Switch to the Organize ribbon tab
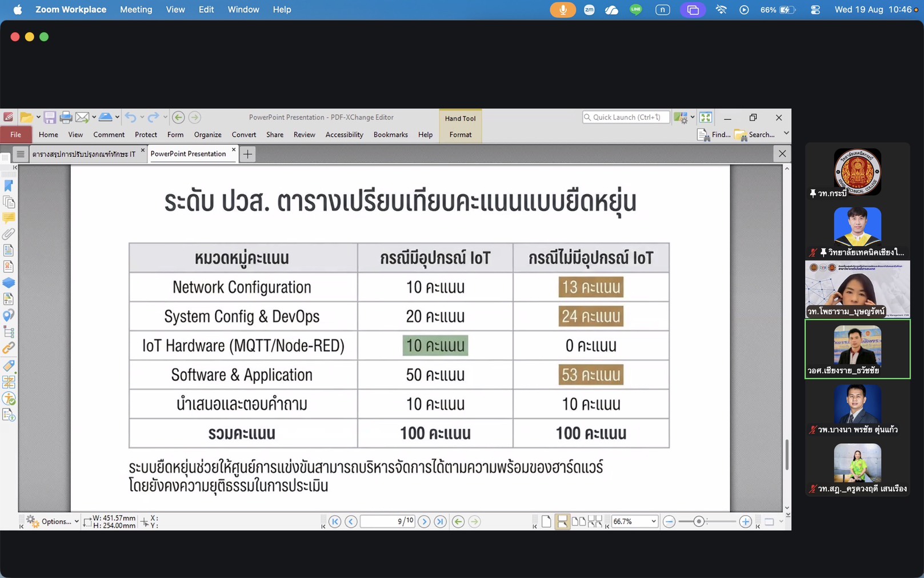 pyautogui.click(x=207, y=135)
